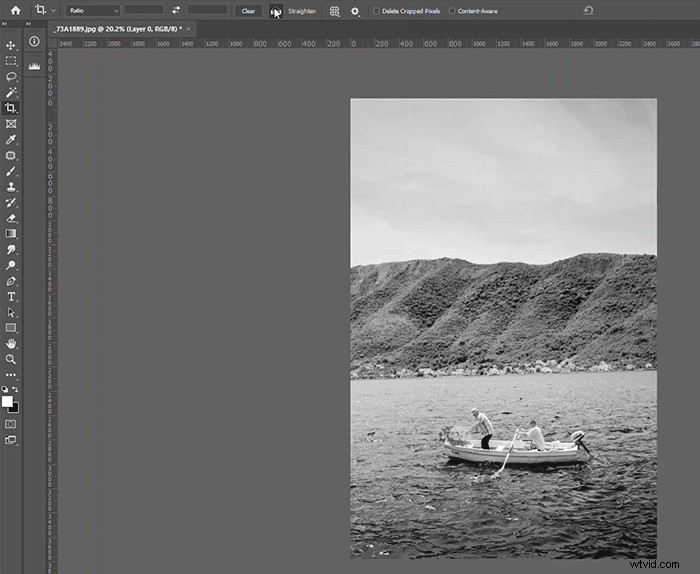The image size is (700, 574).
Task: Open the Ratio preset dropdown
Action: click(93, 11)
